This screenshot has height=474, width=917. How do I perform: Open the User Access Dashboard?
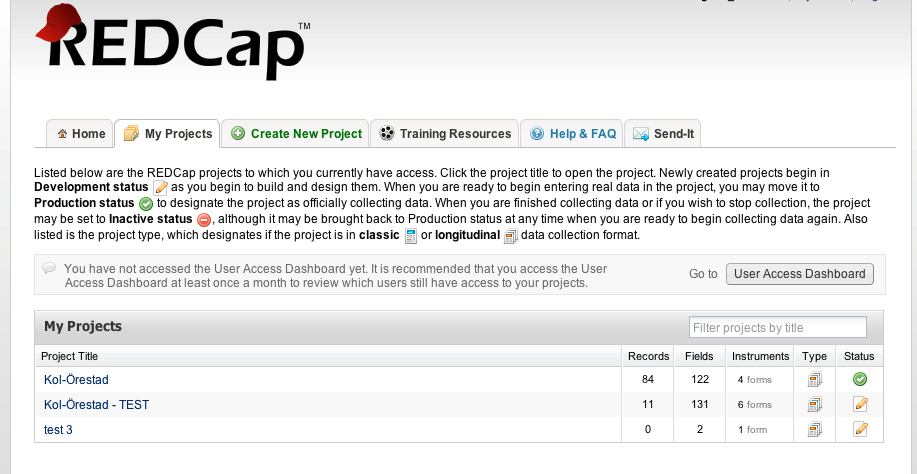click(x=799, y=274)
